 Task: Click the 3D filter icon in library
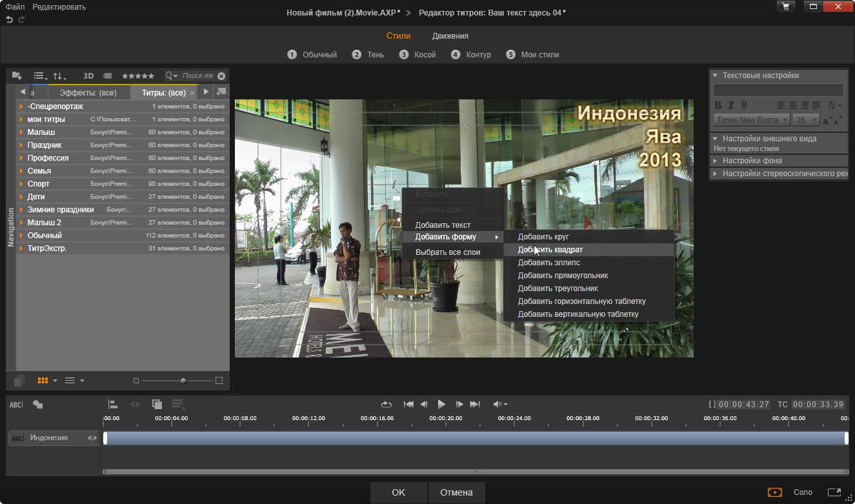(88, 76)
